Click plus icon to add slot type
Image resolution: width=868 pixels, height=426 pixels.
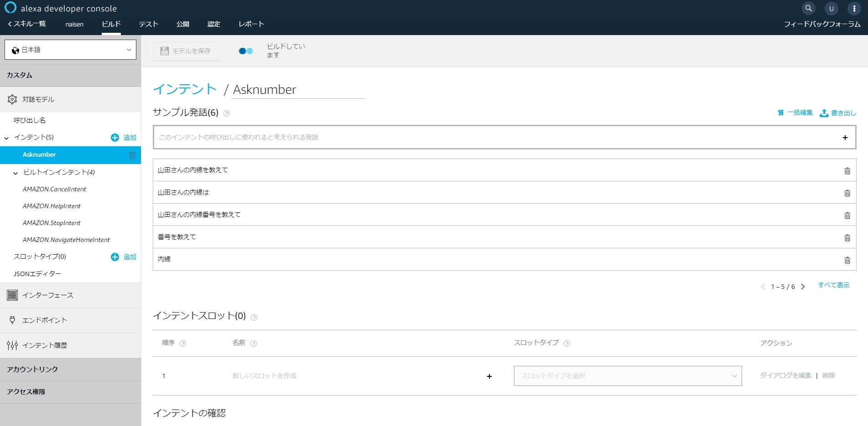(x=115, y=257)
